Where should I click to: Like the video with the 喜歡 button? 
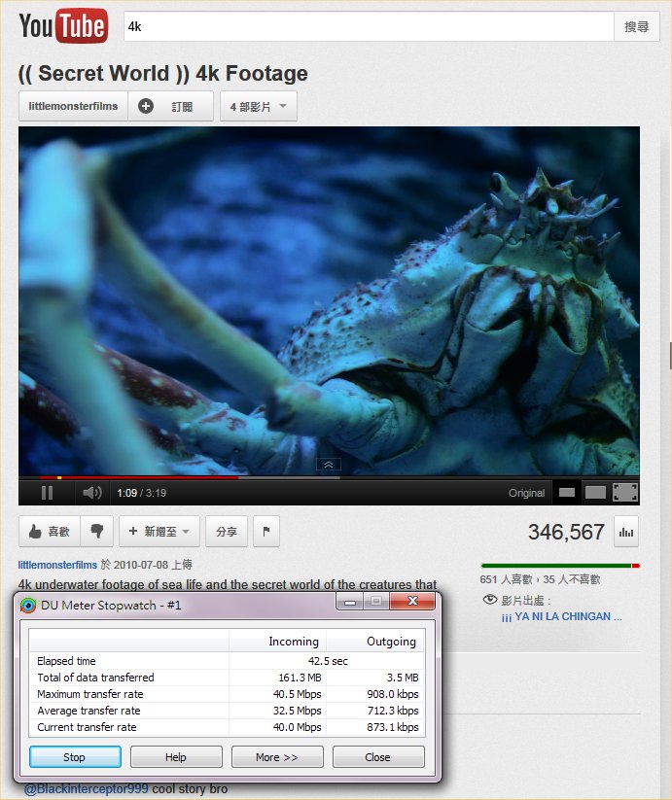tap(49, 531)
